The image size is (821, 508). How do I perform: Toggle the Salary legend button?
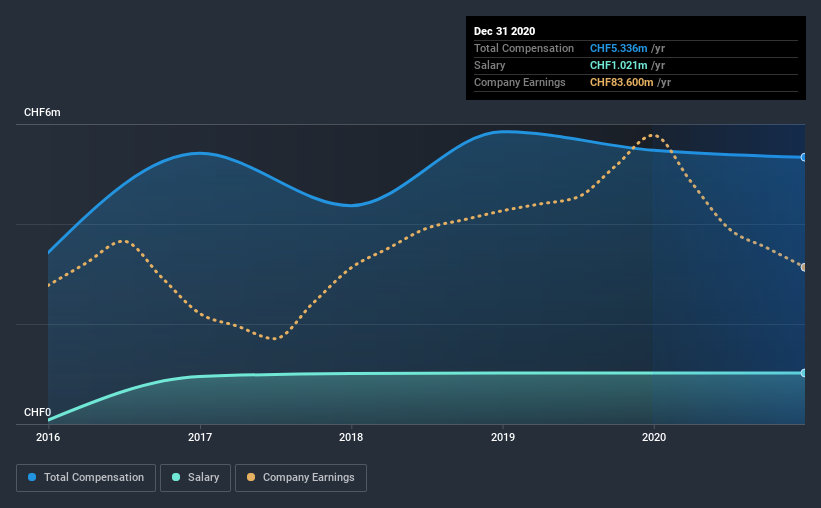pos(195,478)
